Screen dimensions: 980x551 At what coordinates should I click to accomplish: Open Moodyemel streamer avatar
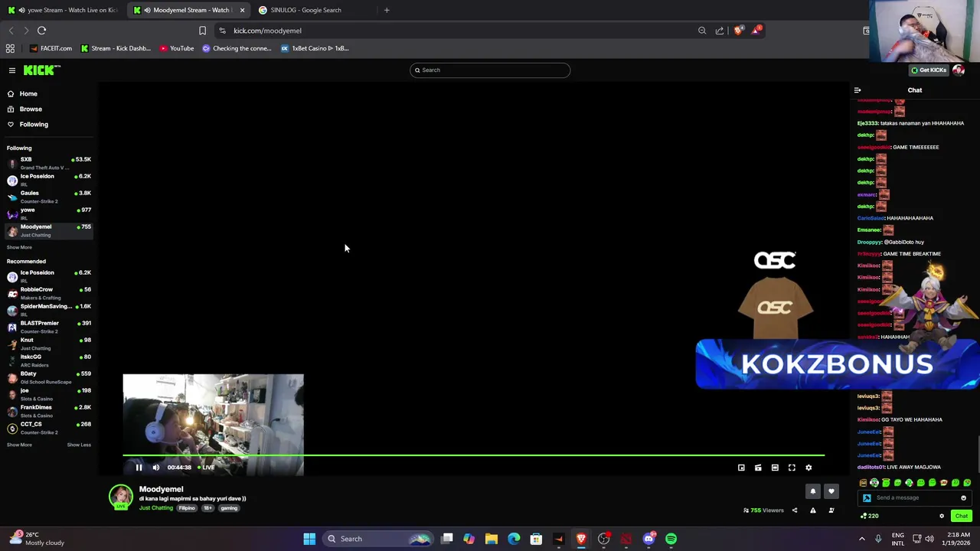[x=120, y=497]
